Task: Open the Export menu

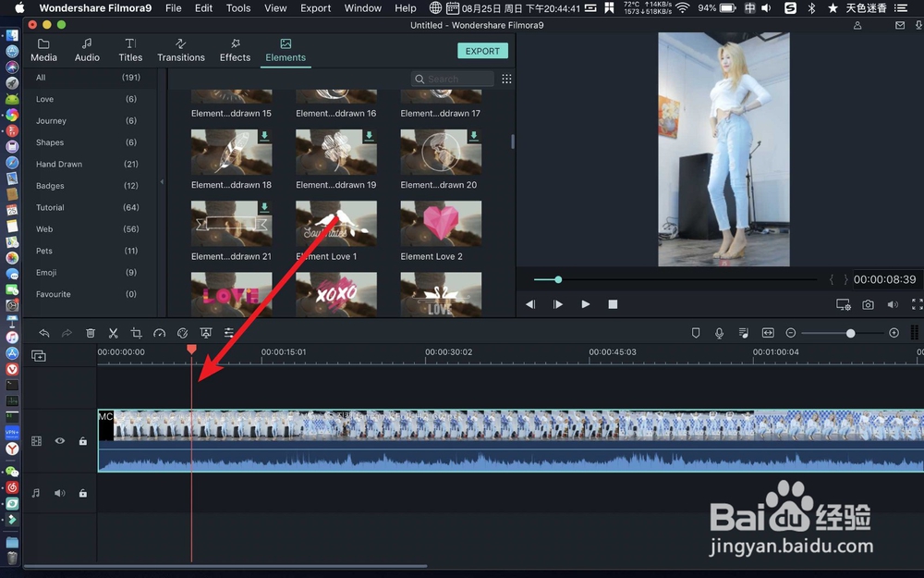Action: [315, 8]
